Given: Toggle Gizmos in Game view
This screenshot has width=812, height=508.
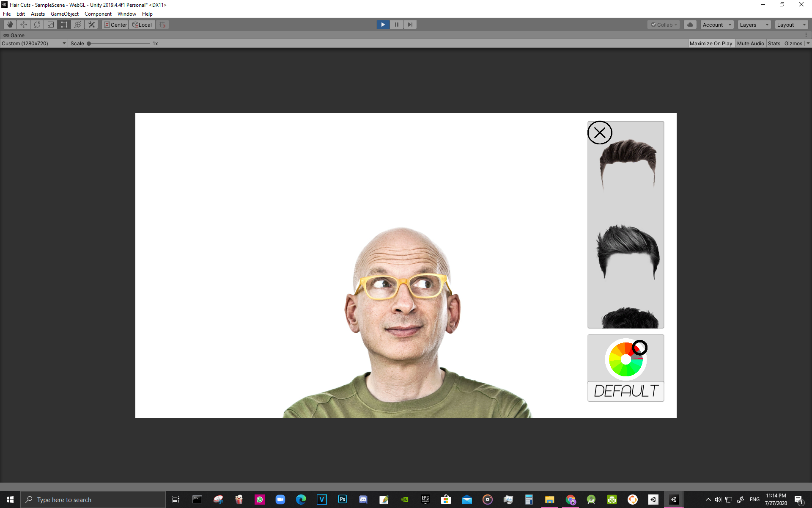Looking at the screenshot, I should 793,43.
